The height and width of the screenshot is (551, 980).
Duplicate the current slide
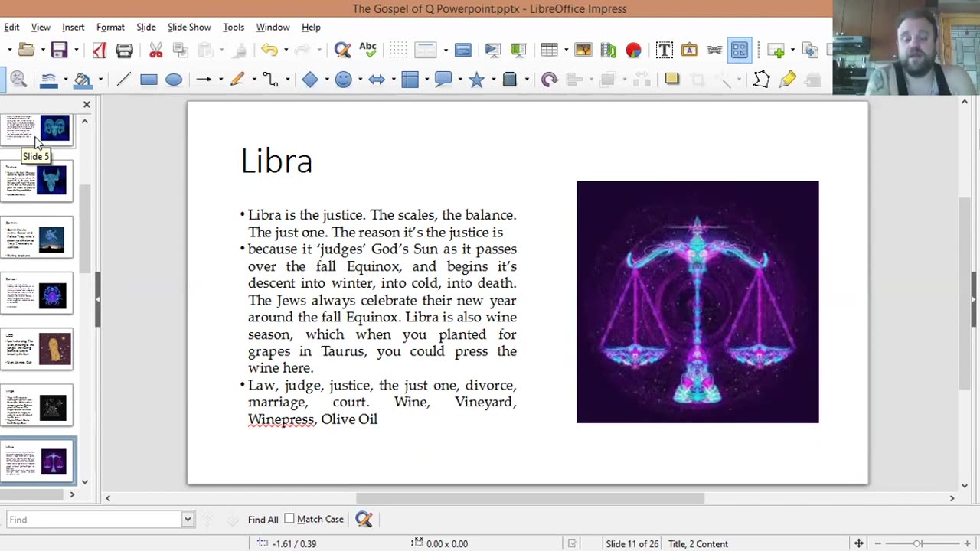811,51
